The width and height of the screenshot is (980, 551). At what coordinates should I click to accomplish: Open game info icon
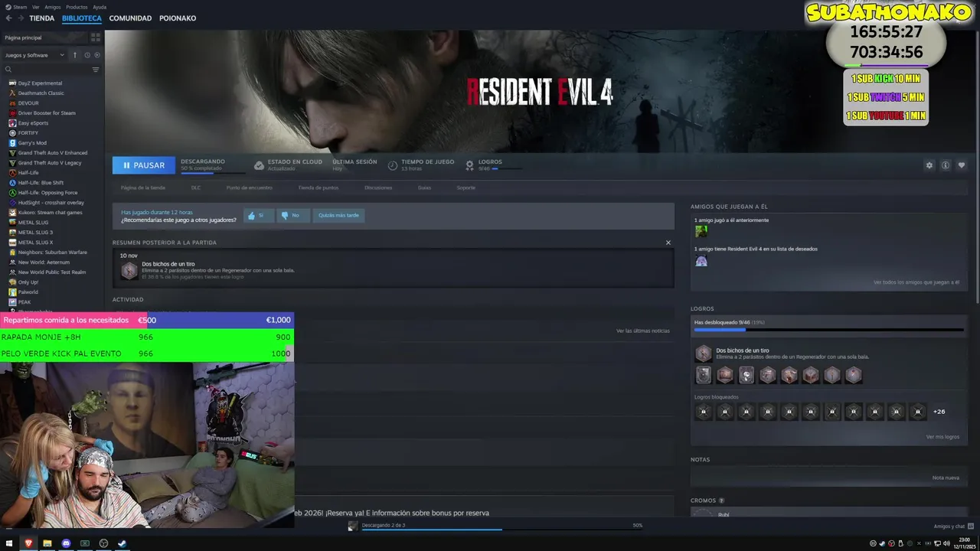[946, 165]
